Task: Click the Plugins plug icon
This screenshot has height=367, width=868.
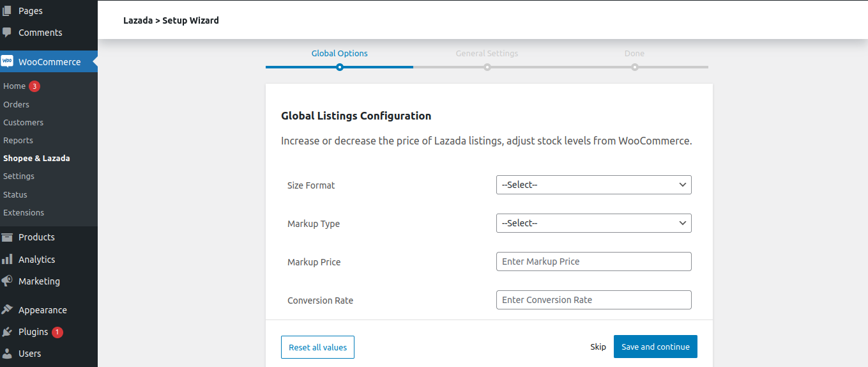Action: (7, 332)
